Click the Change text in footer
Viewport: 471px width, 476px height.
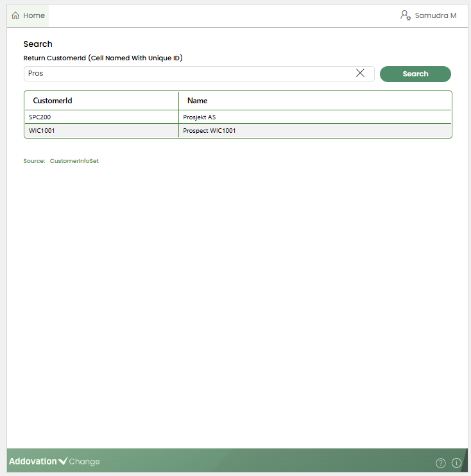pos(85,462)
